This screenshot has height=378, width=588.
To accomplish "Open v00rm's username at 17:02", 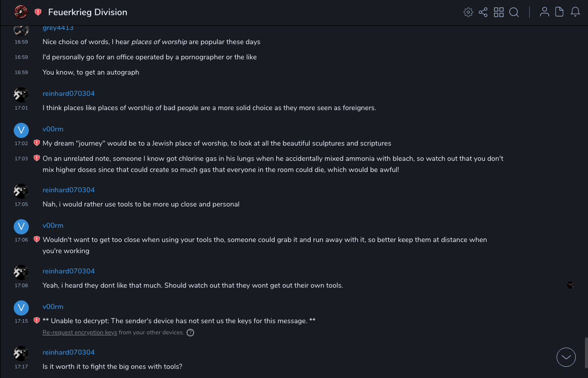I will point(53,129).
